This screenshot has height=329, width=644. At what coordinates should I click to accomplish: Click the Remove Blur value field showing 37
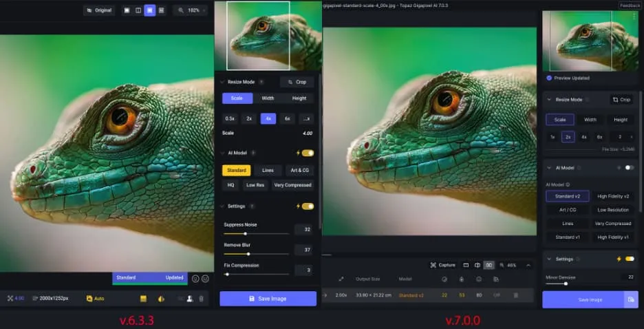pos(303,250)
